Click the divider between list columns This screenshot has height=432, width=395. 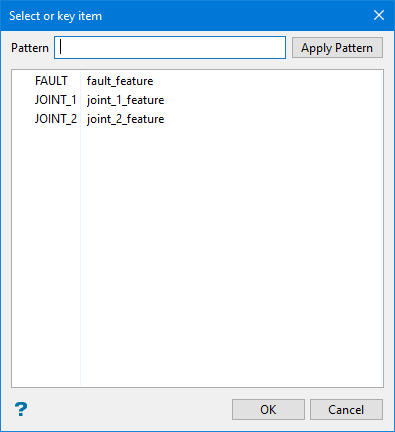point(80,228)
